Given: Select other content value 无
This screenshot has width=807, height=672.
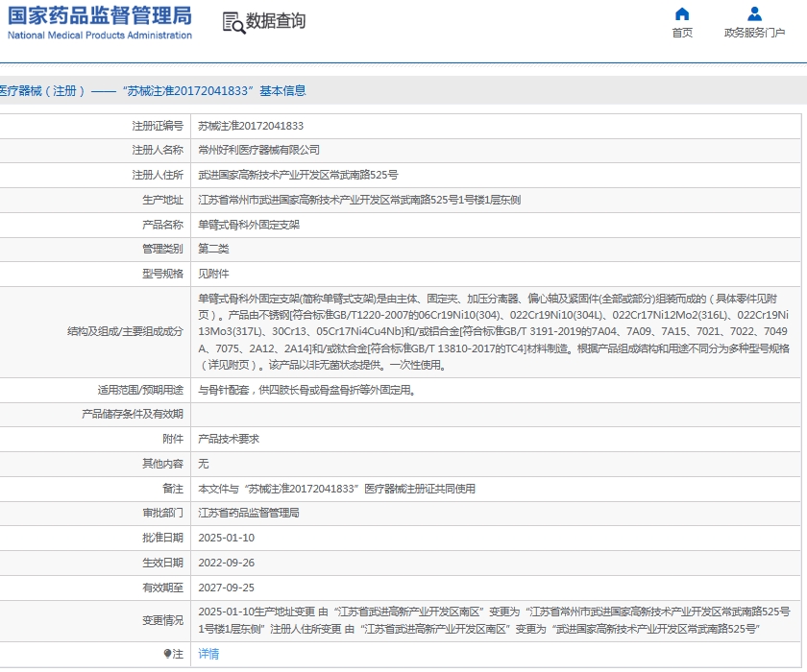Looking at the screenshot, I should click(204, 464).
